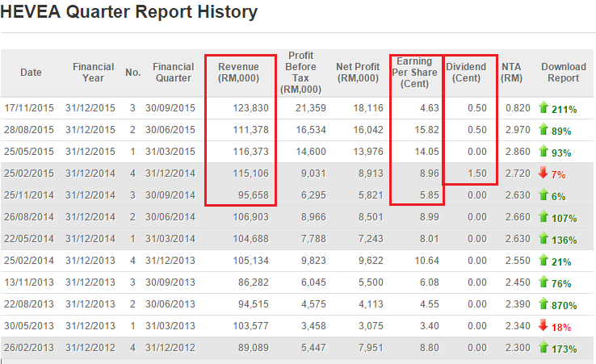Click NTA value 0.820
596x364 pixels.
point(518,108)
